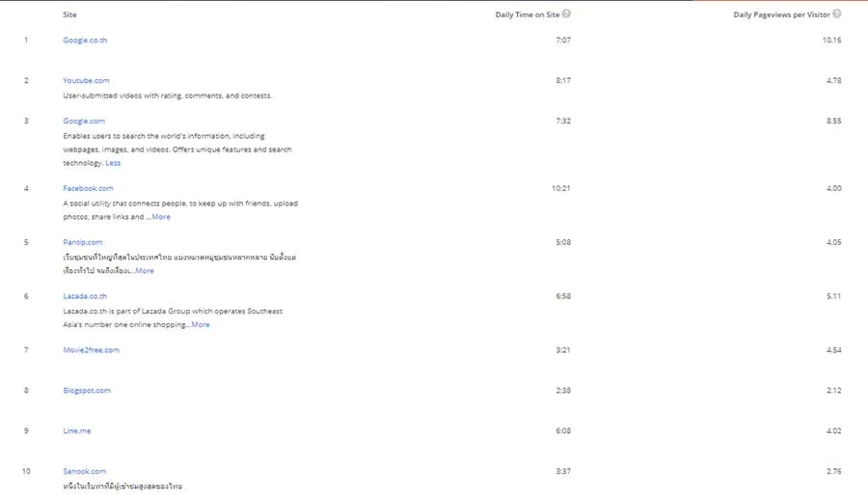Select the 3:21 time for Movie2free.com
The width and height of the screenshot is (868, 494).
[563, 350]
